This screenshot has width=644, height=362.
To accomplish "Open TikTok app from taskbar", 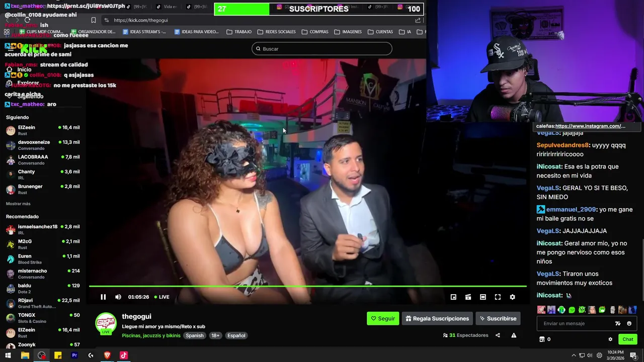I will (x=124, y=355).
